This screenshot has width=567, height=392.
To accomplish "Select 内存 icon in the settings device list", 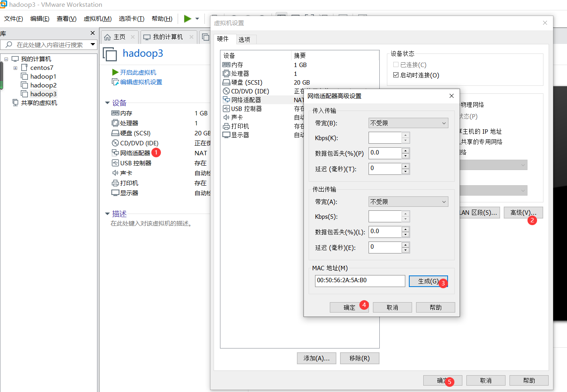I will click(226, 65).
